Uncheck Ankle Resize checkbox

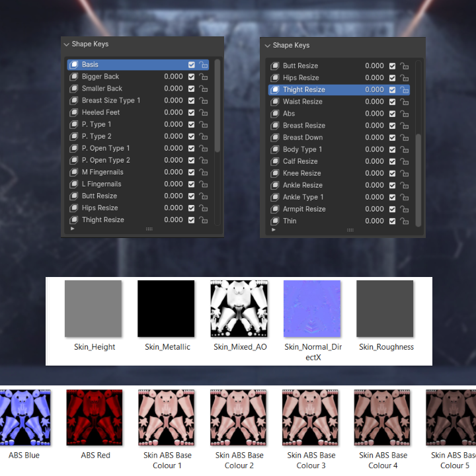pos(392,185)
